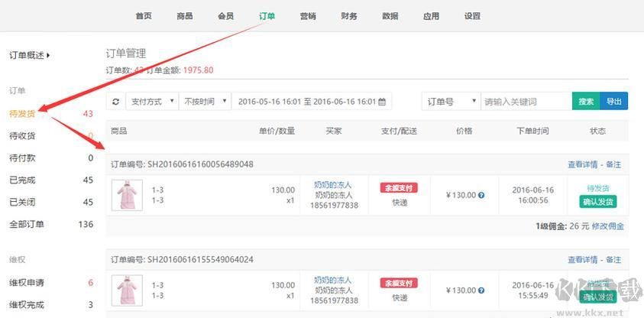The width and height of the screenshot is (644, 318).
Task: Expand the 订单概述 sidebar section
Action: [x=29, y=56]
